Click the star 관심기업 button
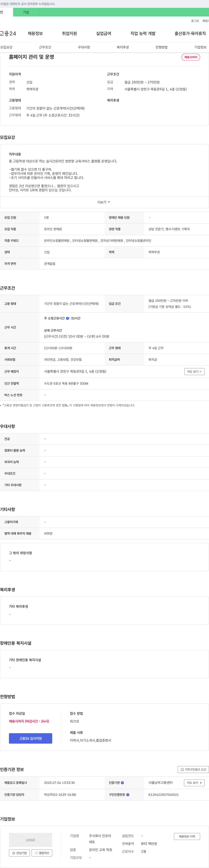The image size is (209, 868). [19, 853]
